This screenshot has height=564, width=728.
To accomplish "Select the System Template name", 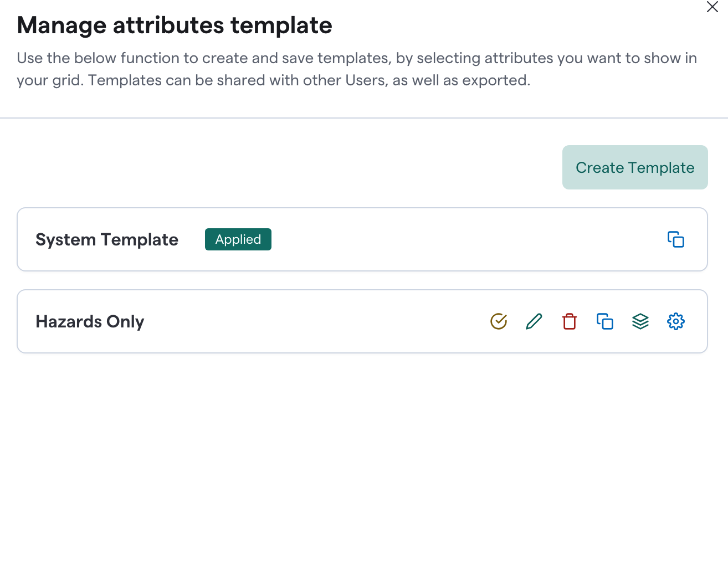I will coord(107,239).
